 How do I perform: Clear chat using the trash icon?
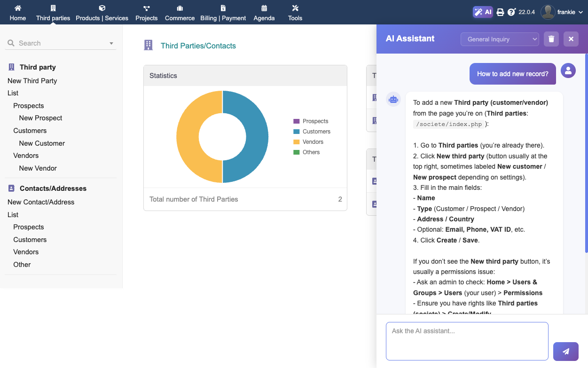click(551, 39)
